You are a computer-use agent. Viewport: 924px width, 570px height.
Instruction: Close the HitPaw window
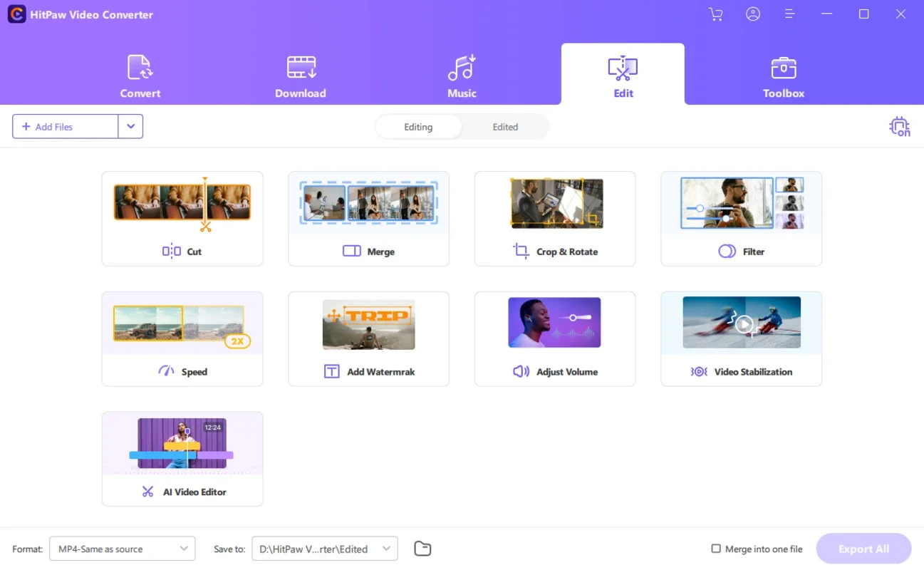(x=901, y=14)
